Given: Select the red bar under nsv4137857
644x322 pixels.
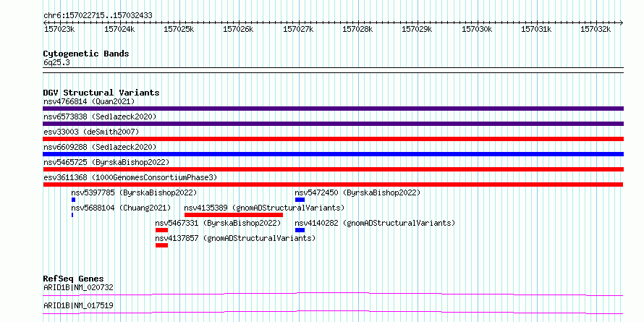Looking at the screenshot, I should tap(162, 245).
